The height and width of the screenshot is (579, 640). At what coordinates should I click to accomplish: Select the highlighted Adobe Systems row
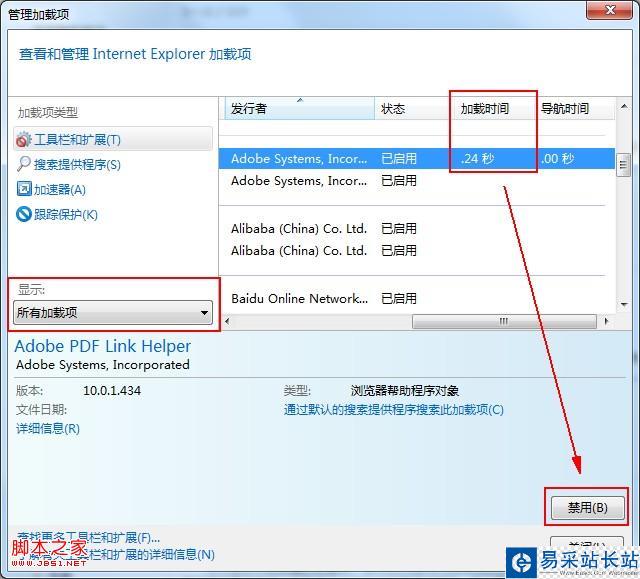(417, 158)
